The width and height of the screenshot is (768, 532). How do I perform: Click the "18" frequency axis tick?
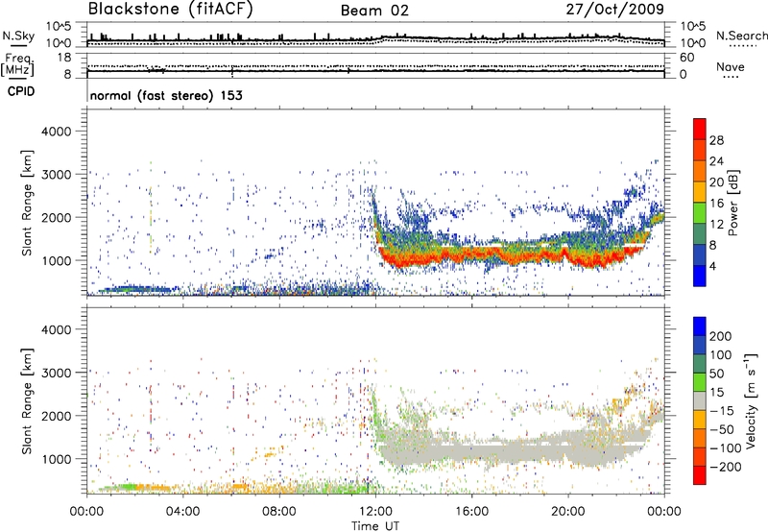pos(65,58)
